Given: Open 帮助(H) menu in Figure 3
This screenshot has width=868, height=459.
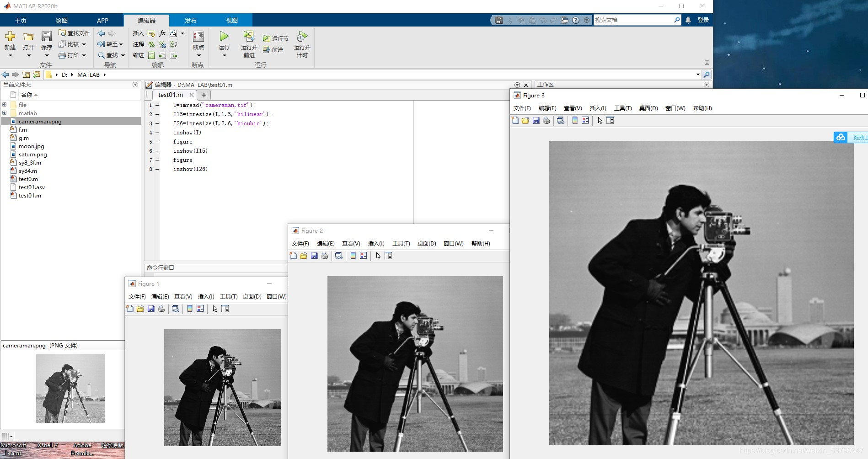Looking at the screenshot, I should [x=702, y=108].
